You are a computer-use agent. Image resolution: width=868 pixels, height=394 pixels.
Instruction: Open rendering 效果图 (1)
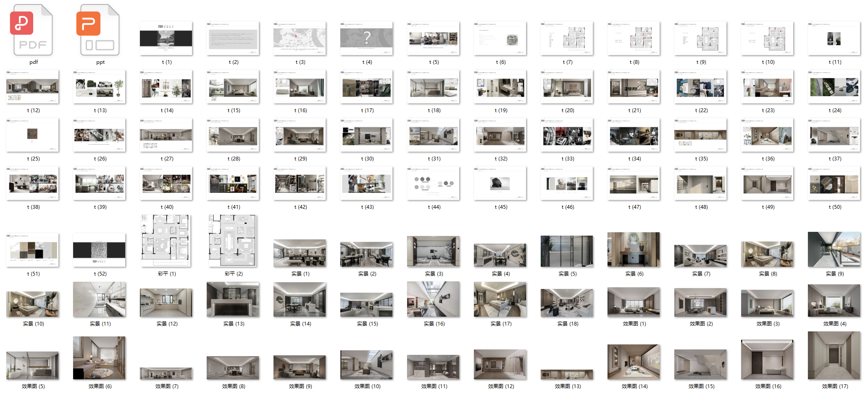coord(634,302)
